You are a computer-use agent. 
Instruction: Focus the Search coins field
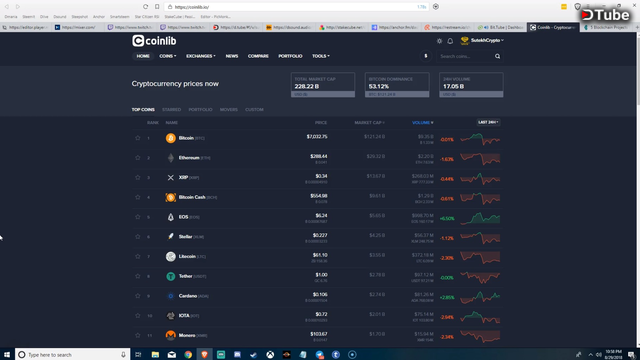465,56
